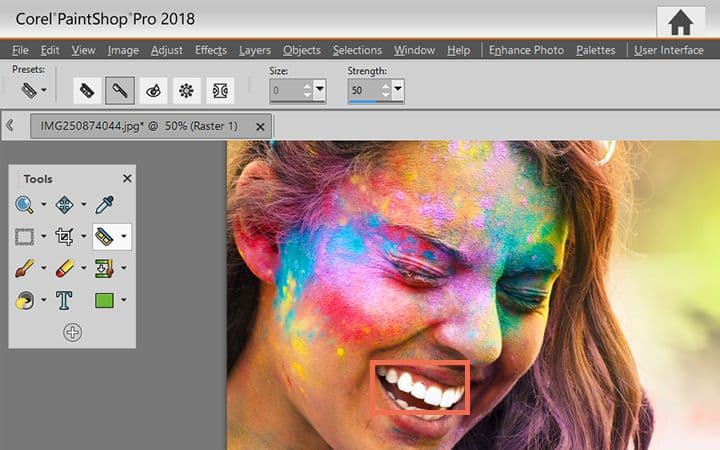The image size is (720, 450).
Task: Open the View menu
Action: click(x=83, y=50)
